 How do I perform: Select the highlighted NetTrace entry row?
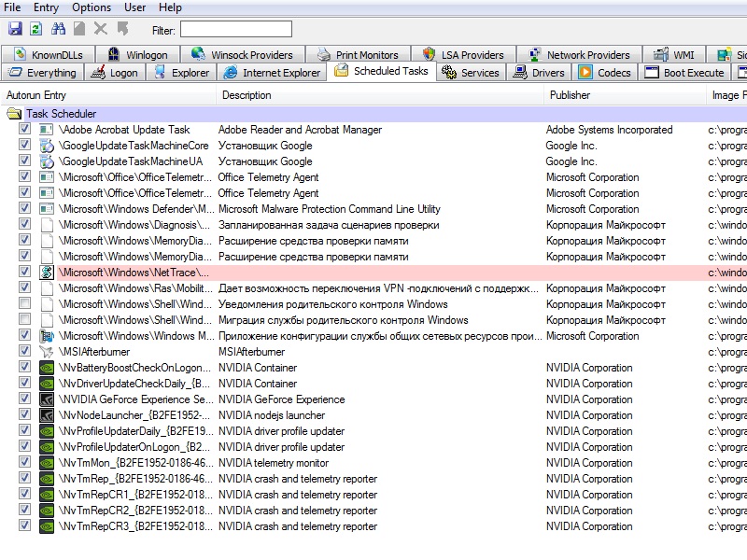pos(402,273)
